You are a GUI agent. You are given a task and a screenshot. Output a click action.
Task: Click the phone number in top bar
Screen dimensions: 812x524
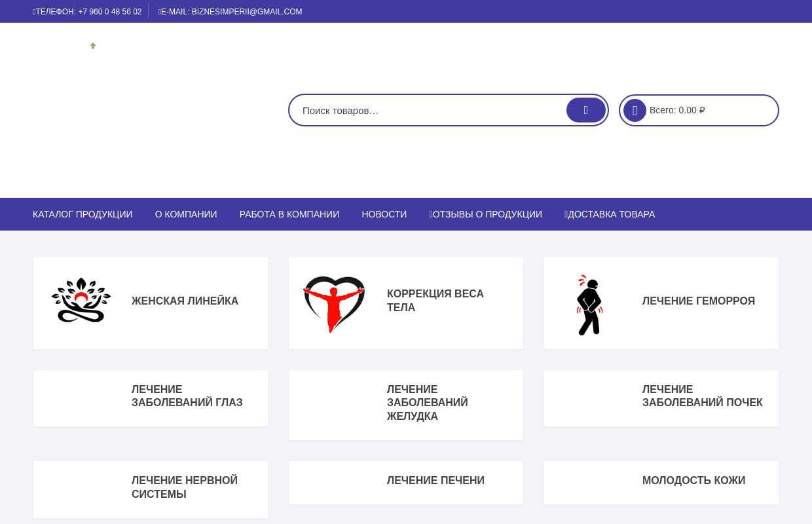[88, 12]
